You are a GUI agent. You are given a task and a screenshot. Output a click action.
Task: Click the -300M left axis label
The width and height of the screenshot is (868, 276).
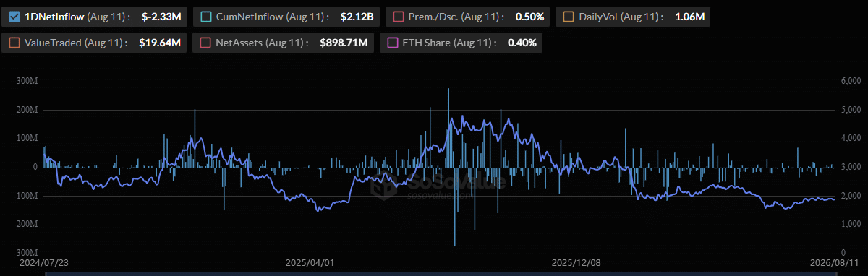(25, 253)
